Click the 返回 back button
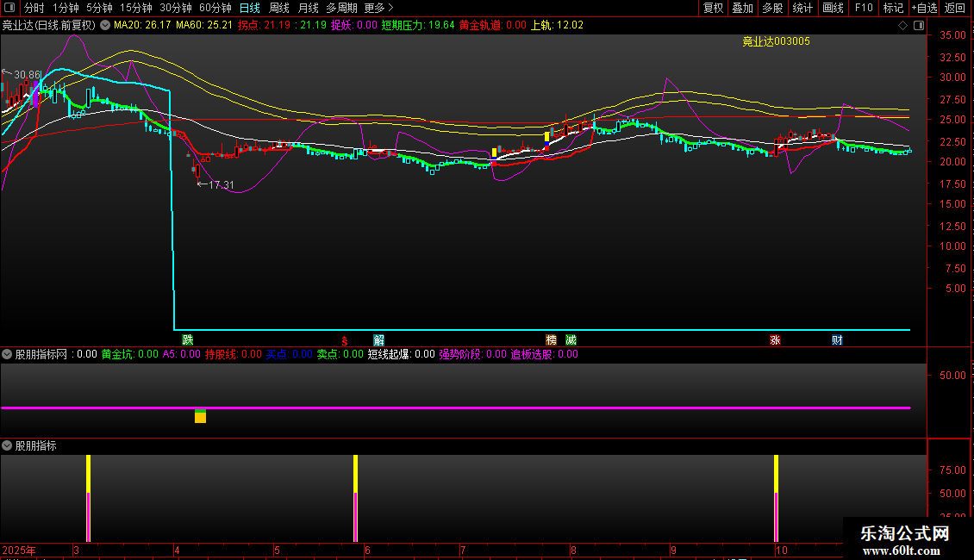The image size is (974, 560). point(955,8)
